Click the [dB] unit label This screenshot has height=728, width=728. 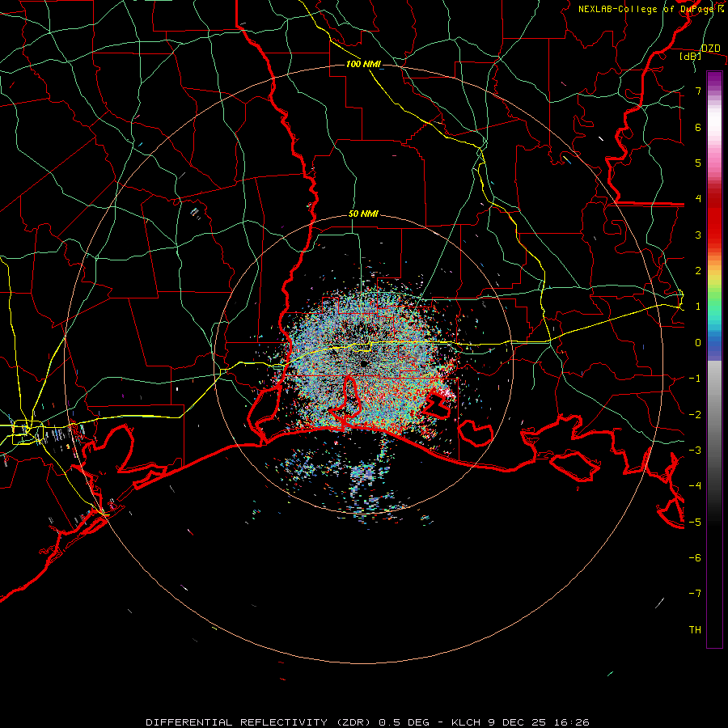(691, 56)
